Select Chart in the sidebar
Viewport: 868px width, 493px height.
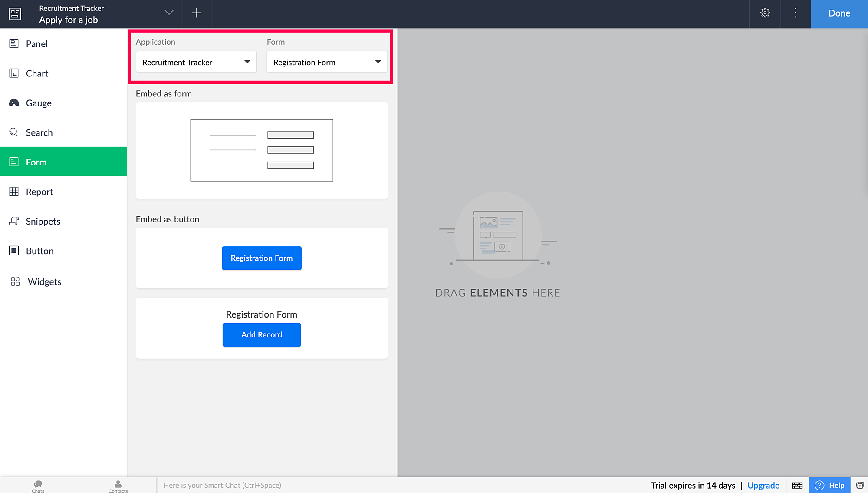coord(37,73)
